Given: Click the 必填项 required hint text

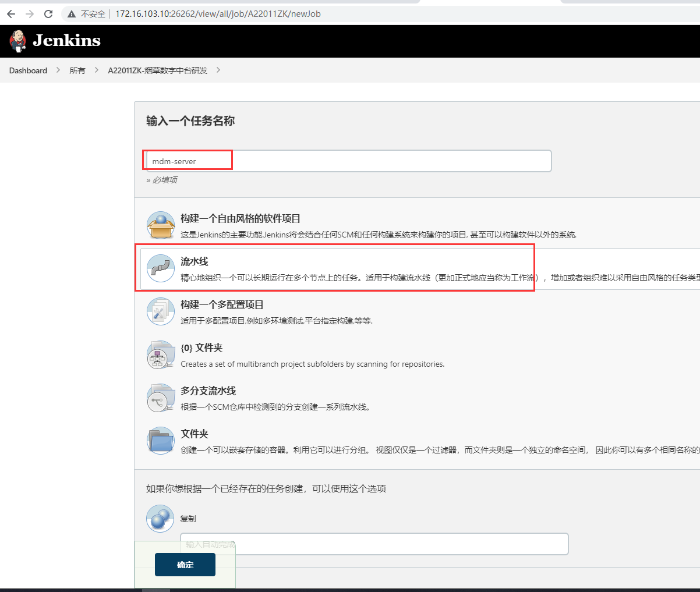Looking at the screenshot, I should tap(162, 180).
